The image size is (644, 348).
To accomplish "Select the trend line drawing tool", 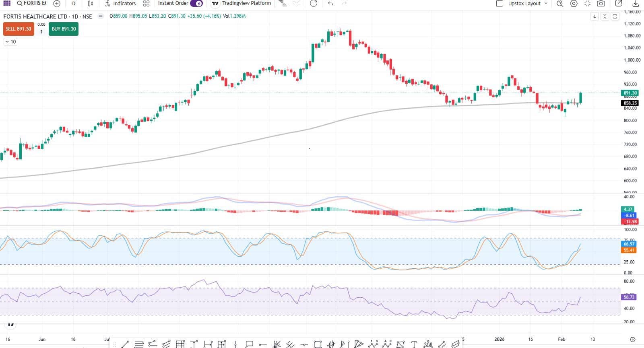I will point(125,344).
